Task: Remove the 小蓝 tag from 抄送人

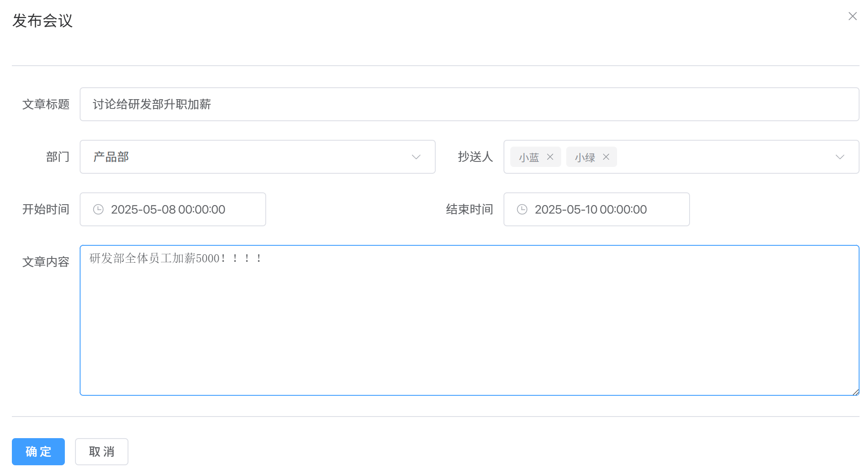Action: (550, 157)
